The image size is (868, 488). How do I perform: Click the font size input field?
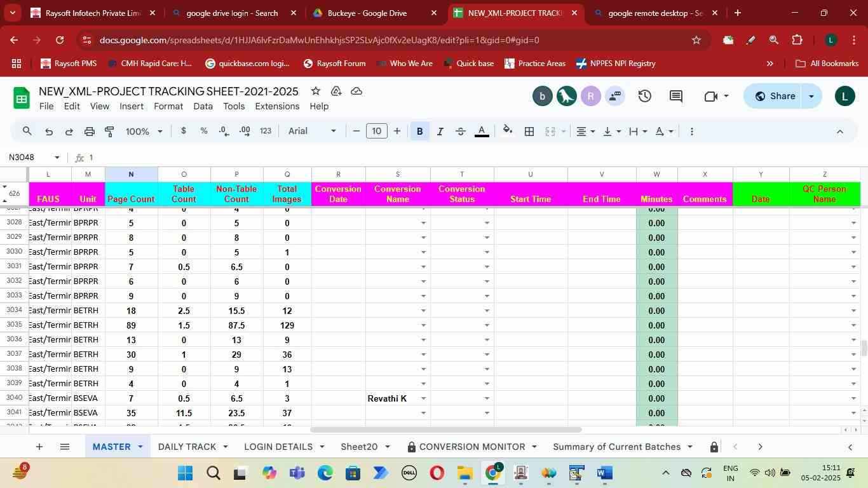tap(377, 131)
